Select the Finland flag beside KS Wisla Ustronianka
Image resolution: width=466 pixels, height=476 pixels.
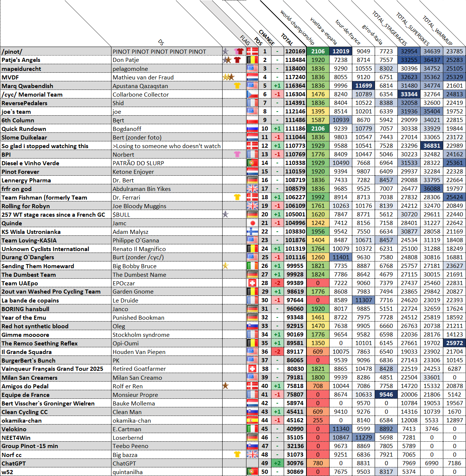tap(252, 232)
